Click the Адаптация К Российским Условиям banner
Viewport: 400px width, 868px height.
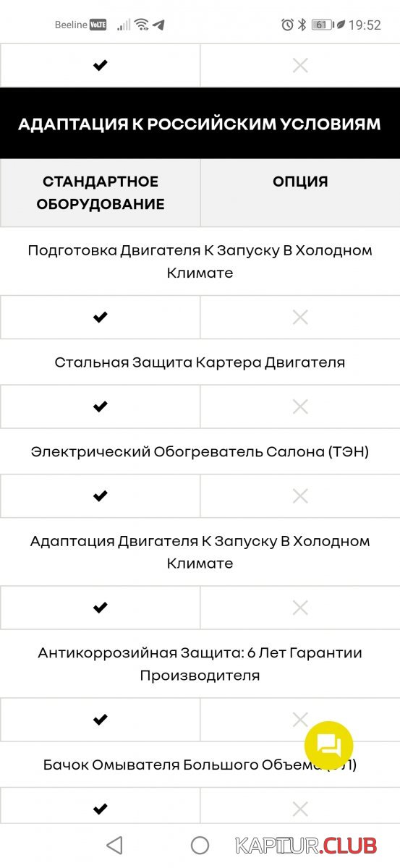tap(200, 124)
